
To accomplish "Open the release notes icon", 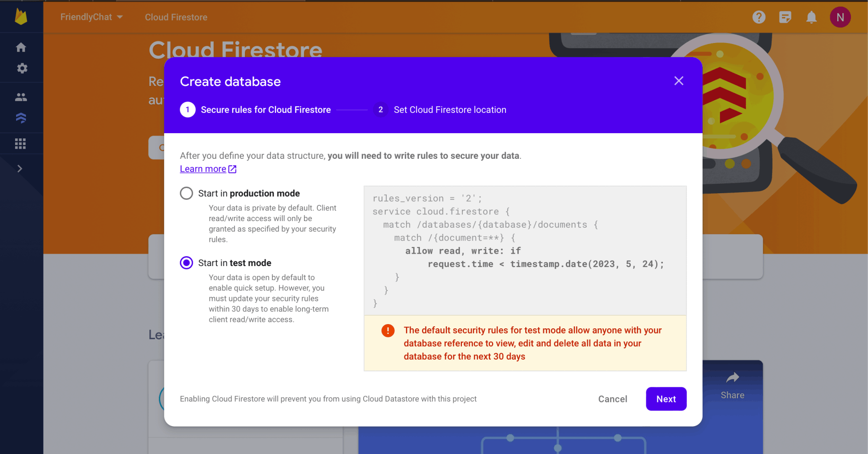I will [x=785, y=17].
